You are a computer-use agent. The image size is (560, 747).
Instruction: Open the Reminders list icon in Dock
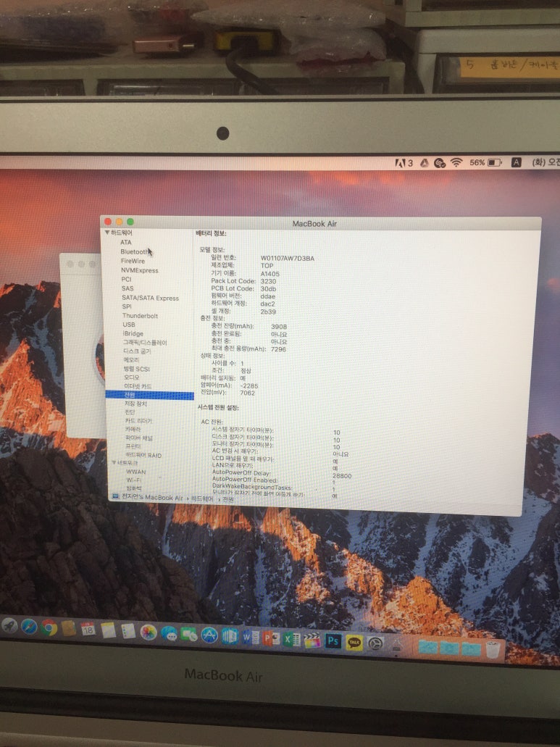pyautogui.click(x=128, y=631)
